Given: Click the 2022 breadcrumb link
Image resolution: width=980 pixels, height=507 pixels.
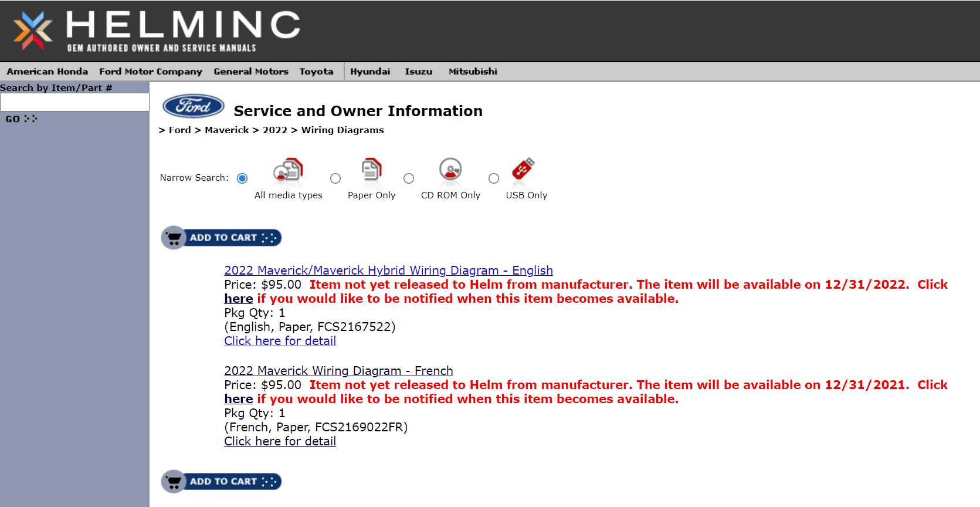Looking at the screenshot, I should coord(275,130).
